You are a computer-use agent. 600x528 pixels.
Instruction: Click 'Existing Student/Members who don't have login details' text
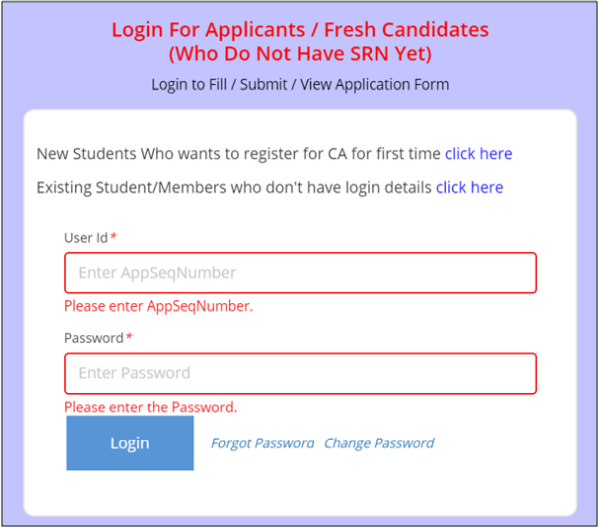[x=233, y=187]
